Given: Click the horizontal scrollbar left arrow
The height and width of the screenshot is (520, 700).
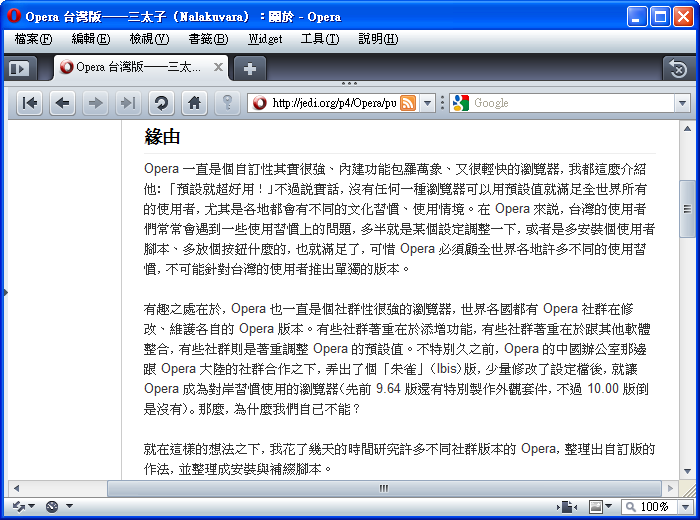Looking at the screenshot, I should pyautogui.click(x=17, y=488).
